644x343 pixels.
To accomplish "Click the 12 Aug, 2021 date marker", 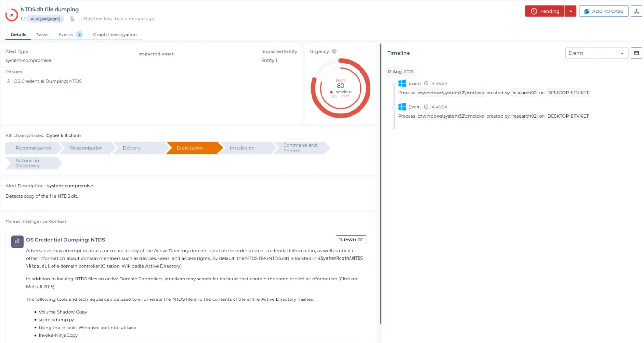I will click(400, 72).
